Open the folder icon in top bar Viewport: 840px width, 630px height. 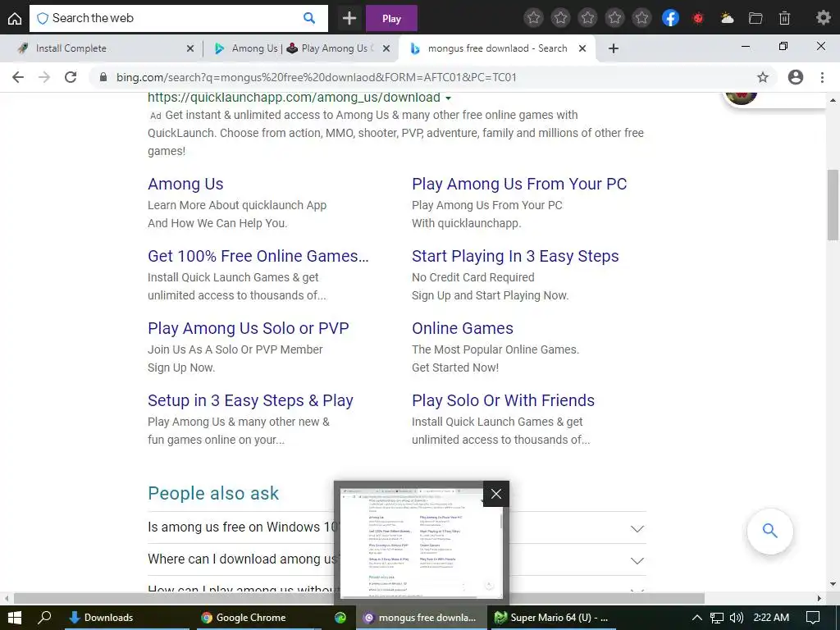[756, 18]
